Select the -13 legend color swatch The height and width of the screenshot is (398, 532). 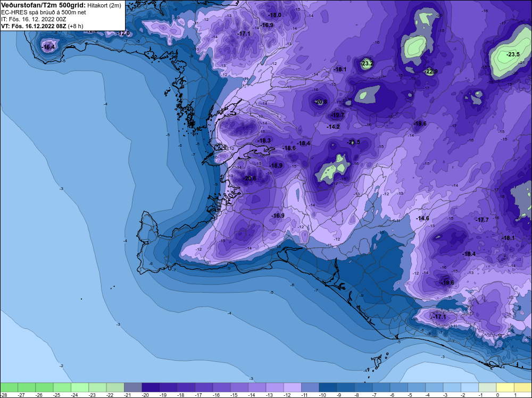coord(275,387)
